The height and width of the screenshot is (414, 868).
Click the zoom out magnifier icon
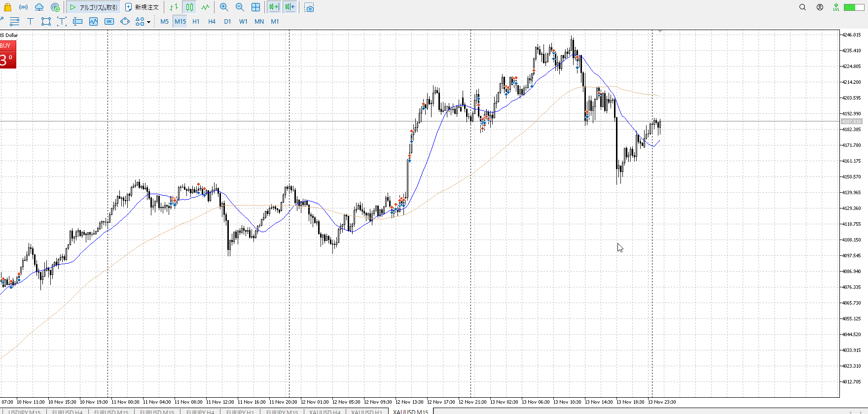(x=240, y=7)
